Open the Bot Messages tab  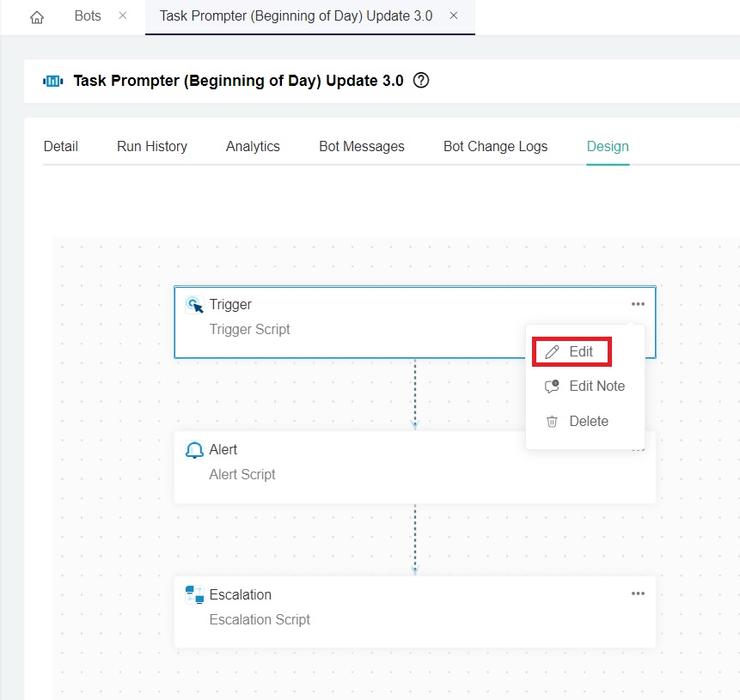pyautogui.click(x=362, y=146)
